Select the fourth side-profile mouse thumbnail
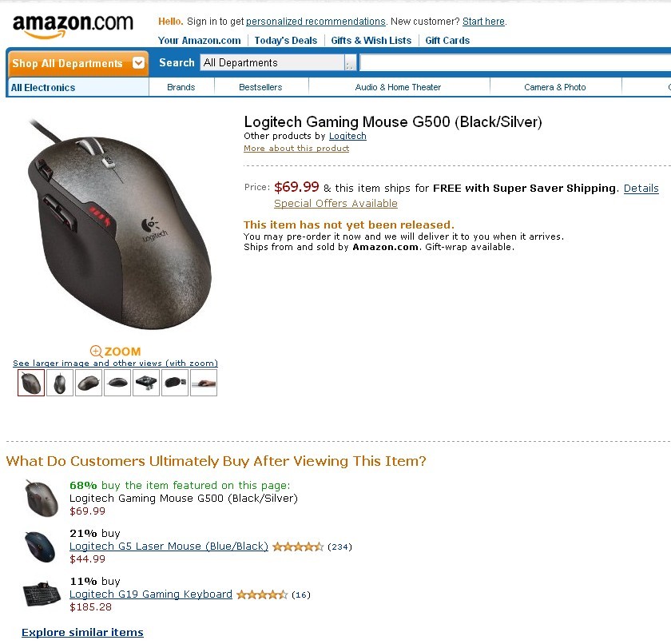Image resolution: width=671 pixels, height=644 pixels. [x=117, y=383]
